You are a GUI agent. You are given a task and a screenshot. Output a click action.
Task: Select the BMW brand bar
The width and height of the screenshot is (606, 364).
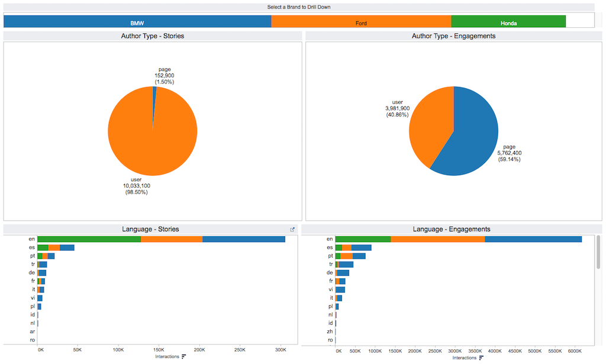137,22
